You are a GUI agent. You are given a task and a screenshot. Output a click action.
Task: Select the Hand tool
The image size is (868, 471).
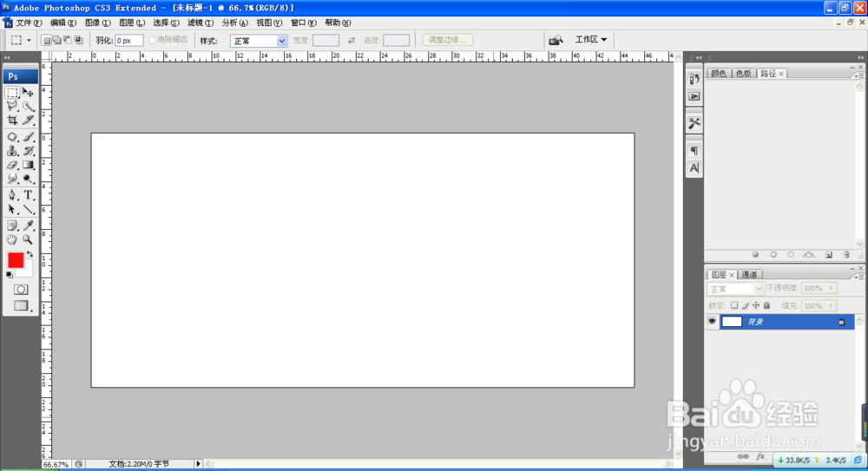(12, 239)
